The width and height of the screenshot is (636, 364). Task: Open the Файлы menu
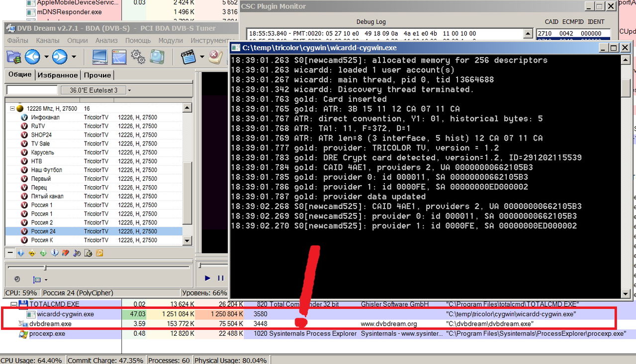click(x=18, y=40)
